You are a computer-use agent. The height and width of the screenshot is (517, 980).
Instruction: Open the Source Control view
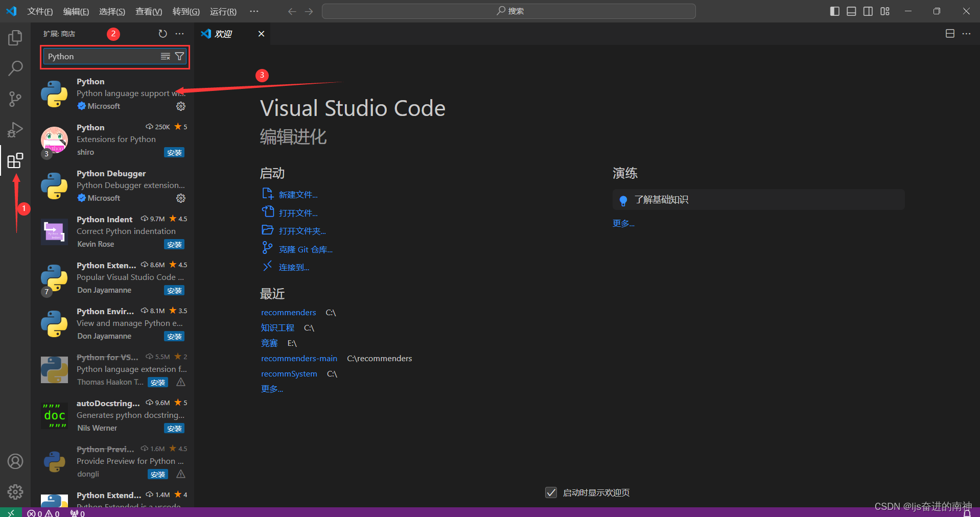click(15, 99)
